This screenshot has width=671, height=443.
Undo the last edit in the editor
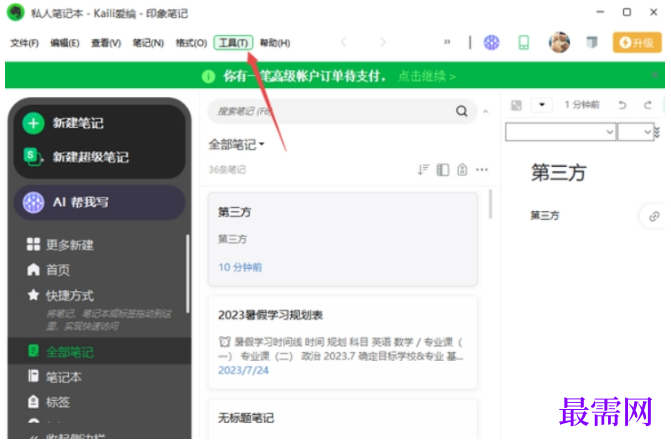click(622, 105)
